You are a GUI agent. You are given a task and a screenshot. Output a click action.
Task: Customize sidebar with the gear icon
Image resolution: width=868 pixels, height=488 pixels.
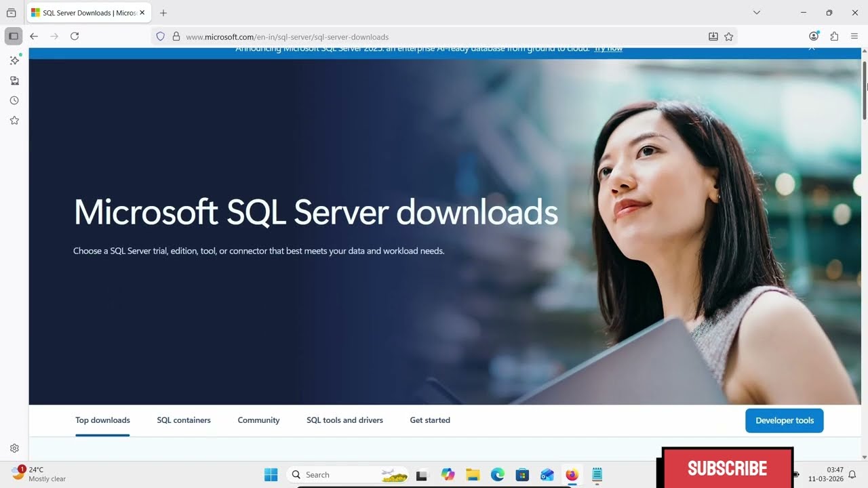(x=14, y=448)
